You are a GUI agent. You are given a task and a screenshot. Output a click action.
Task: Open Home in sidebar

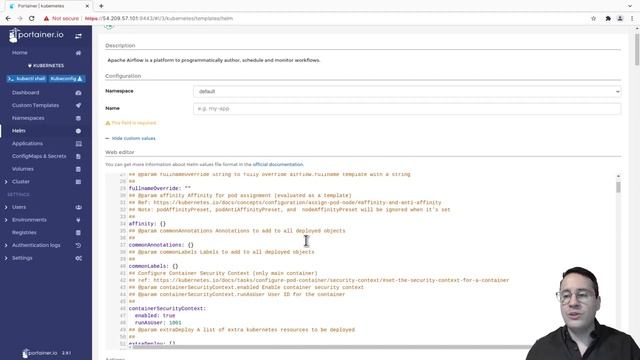coord(20,53)
